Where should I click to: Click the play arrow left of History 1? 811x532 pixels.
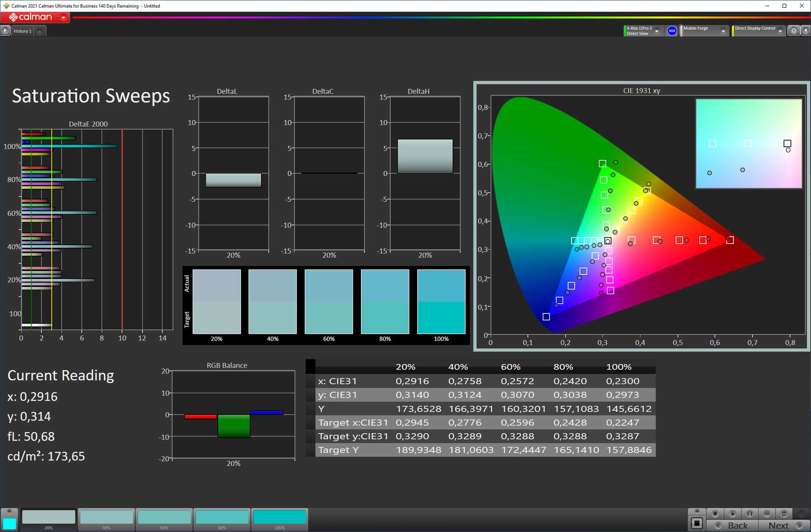[x=5, y=31]
